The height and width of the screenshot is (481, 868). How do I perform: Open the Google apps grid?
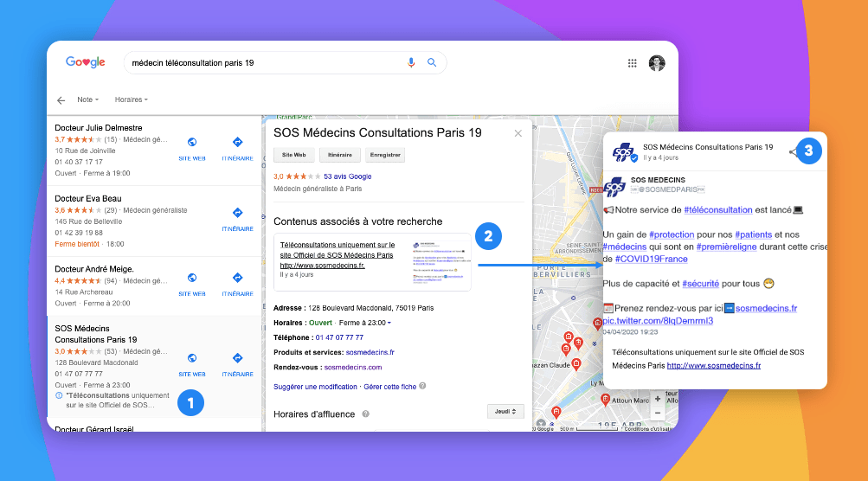[x=633, y=63]
